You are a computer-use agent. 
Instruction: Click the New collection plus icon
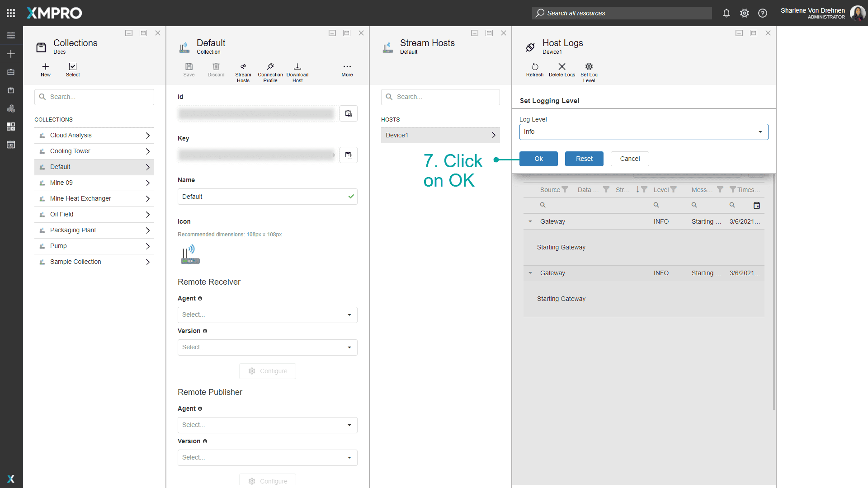click(46, 67)
